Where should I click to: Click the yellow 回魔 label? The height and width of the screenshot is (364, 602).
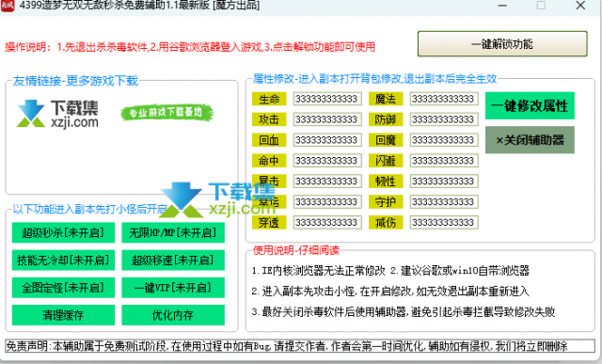386,140
